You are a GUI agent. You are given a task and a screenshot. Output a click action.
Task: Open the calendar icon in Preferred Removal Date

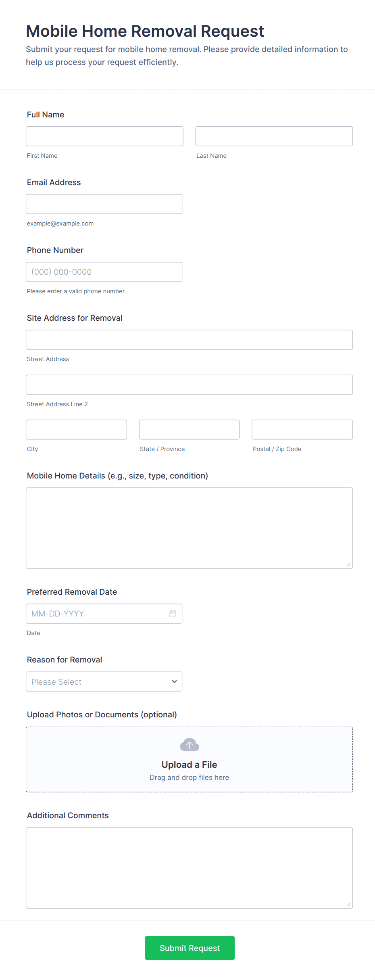point(173,614)
